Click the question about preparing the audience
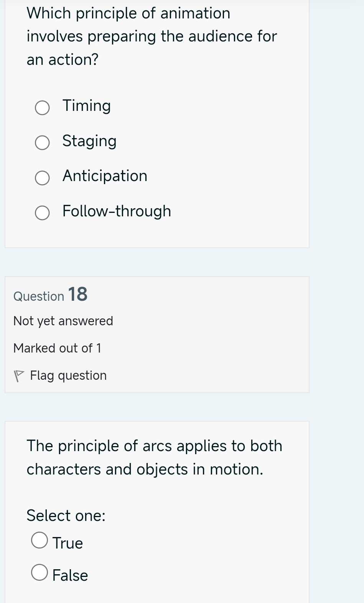The image size is (364, 603). coord(151,36)
